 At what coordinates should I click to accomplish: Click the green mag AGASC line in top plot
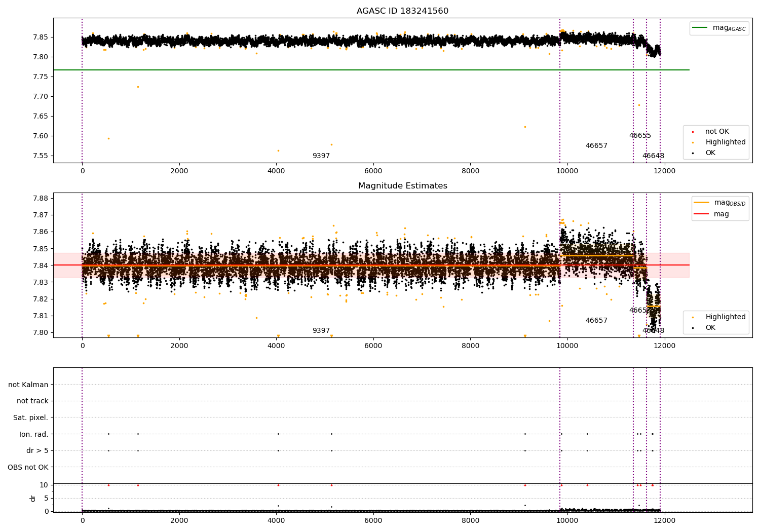click(371, 70)
